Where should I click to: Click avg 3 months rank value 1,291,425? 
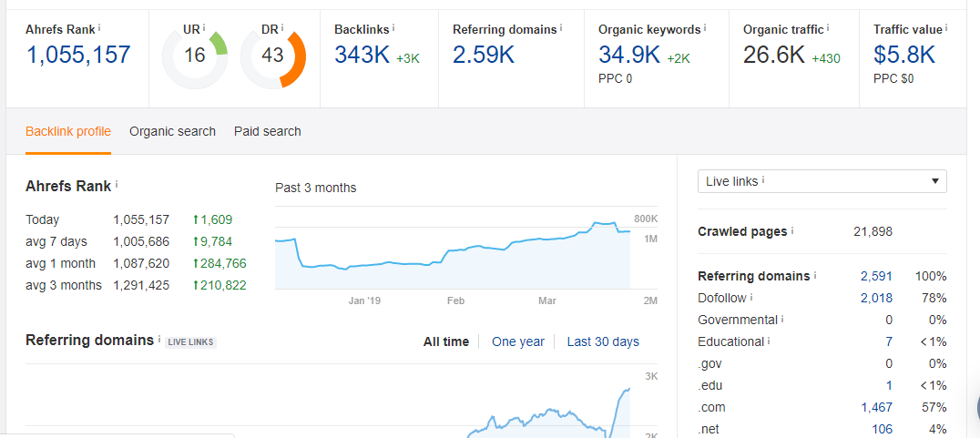[141, 286]
